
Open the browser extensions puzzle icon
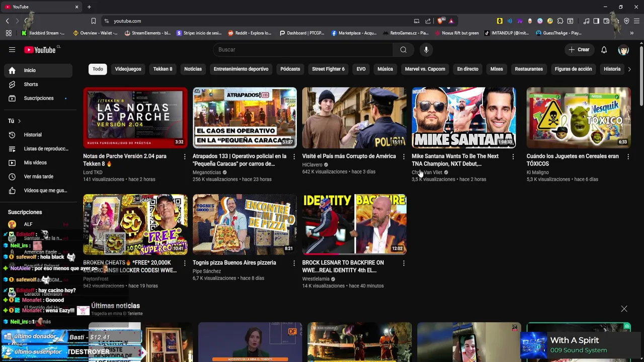(560, 21)
